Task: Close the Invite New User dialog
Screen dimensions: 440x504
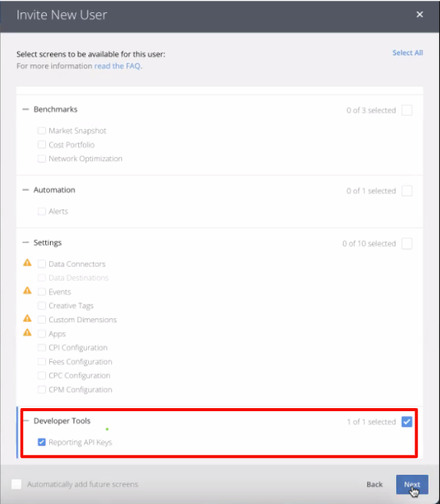Action: [419, 15]
